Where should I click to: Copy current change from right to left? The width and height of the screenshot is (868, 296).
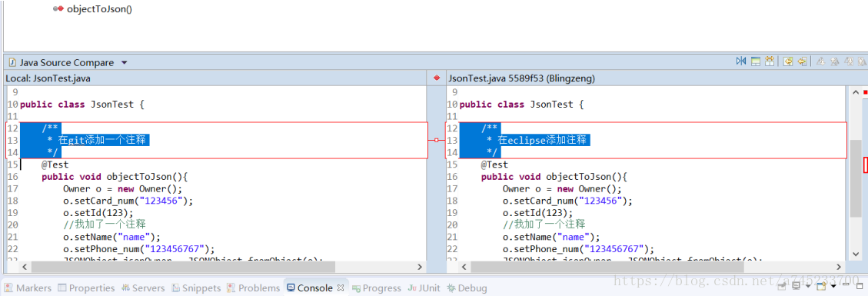tap(802, 62)
